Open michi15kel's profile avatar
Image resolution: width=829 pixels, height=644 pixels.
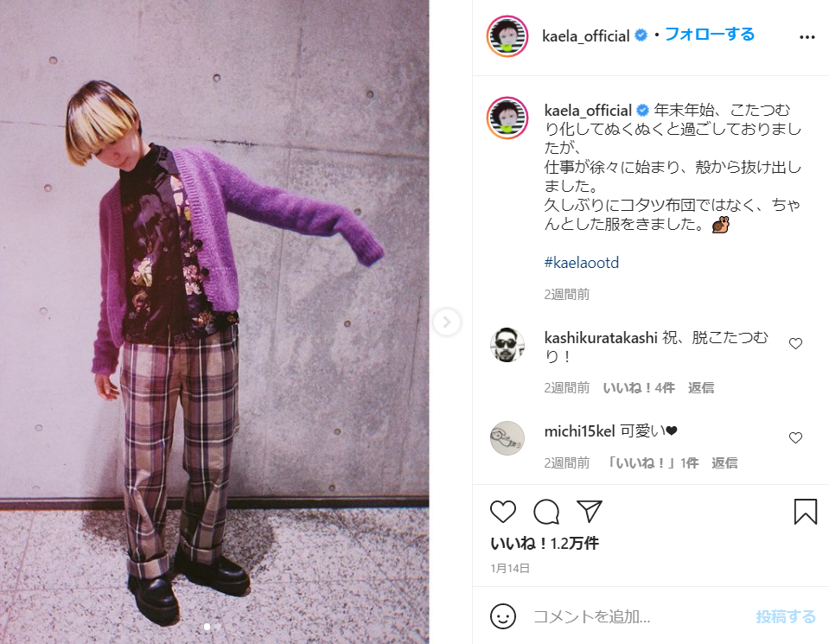507,438
